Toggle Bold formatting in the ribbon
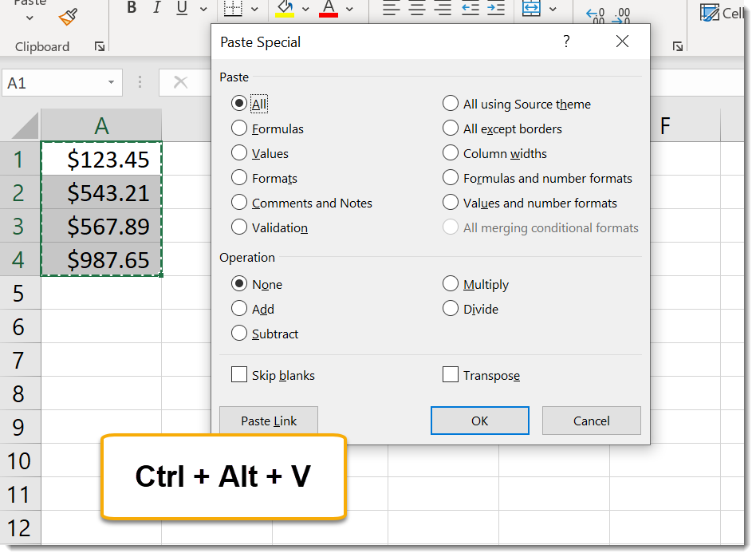Viewport: 756px width, 557px height. pos(132,9)
